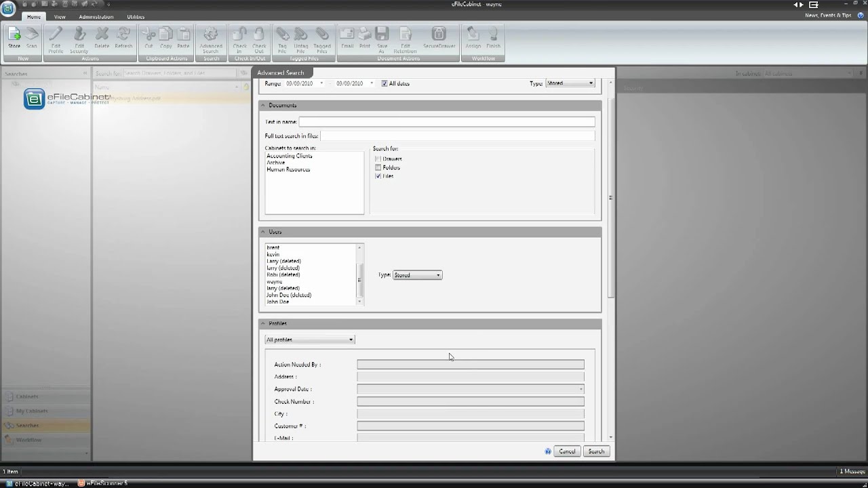
Task: Open the range end date picker
Action: (372, 83)
